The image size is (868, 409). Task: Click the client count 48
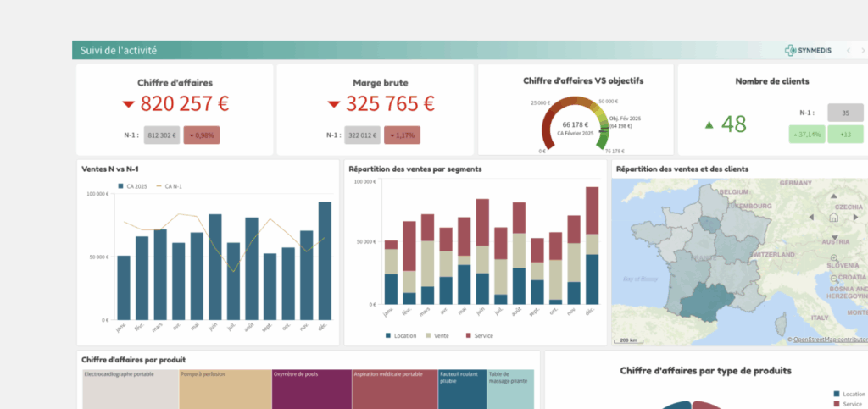734,125
